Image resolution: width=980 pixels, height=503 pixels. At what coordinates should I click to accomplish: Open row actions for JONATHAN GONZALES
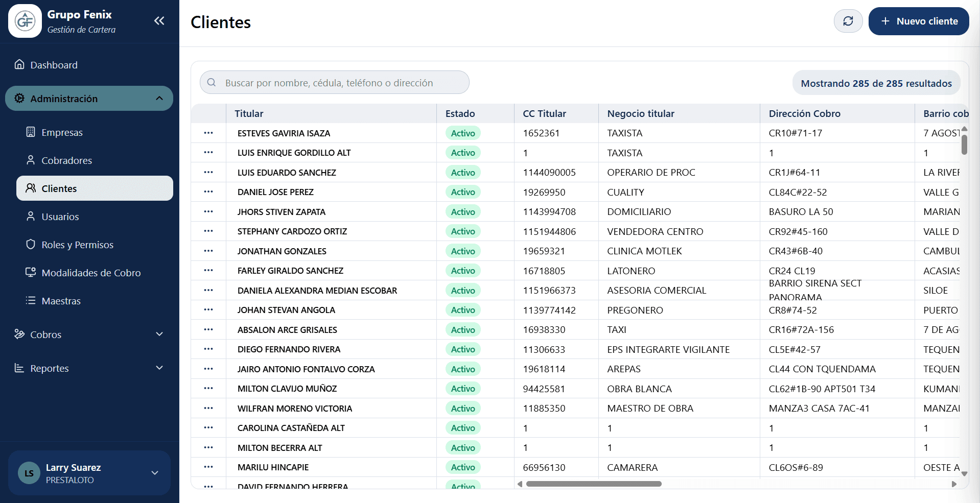pyautogui.click(x=208, y=251)
